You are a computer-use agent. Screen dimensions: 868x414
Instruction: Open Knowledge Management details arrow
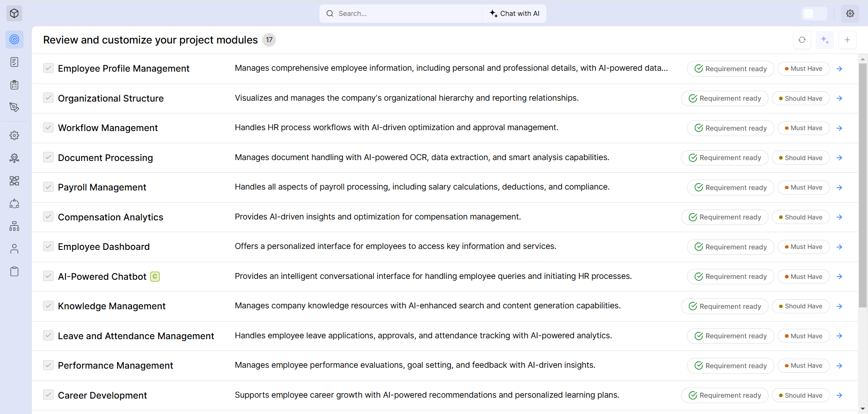pos(839,307)
